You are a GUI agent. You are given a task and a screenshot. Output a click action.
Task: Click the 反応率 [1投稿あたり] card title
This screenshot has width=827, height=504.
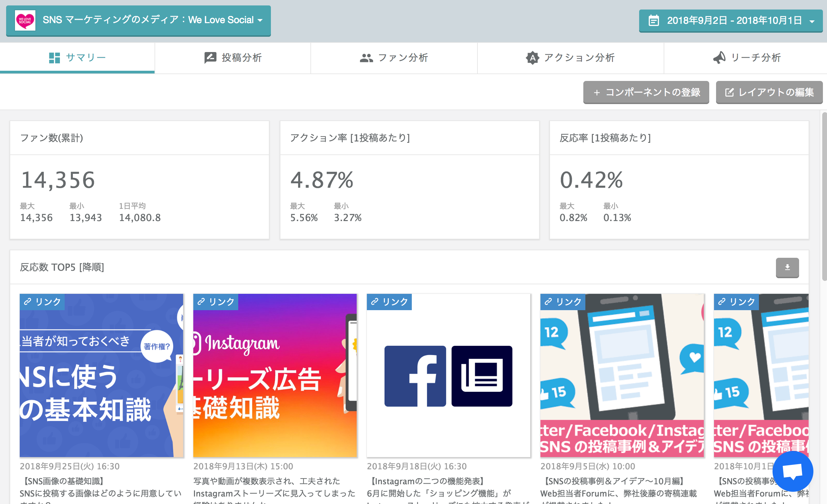coord(605,138)
